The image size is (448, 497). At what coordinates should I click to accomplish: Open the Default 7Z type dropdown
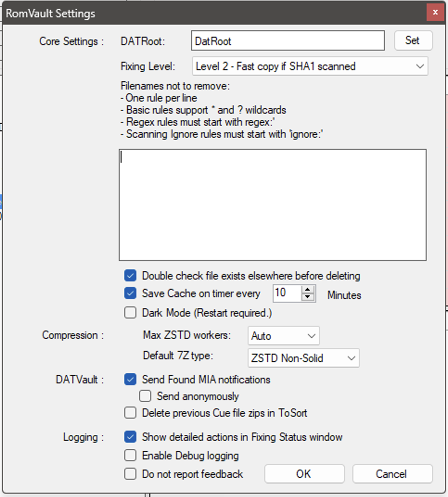pyautogui.click(x=303, y=358)
